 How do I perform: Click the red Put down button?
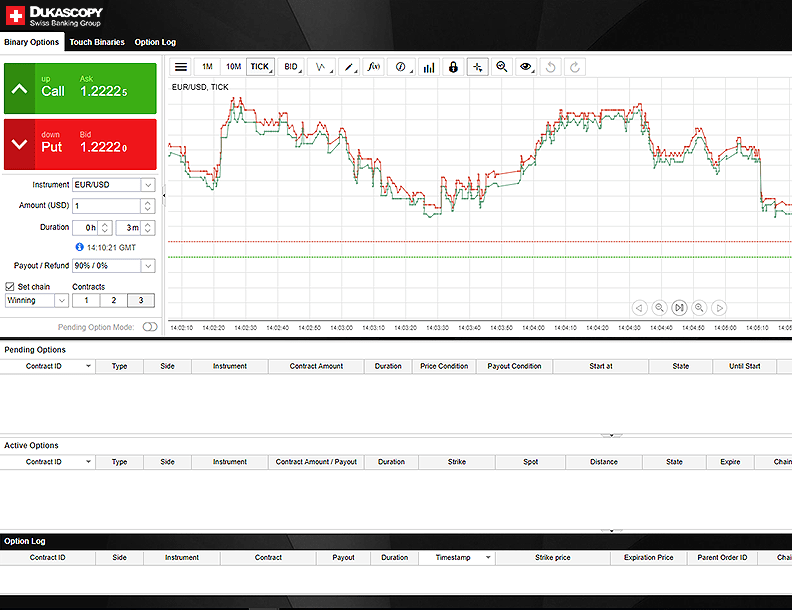pyautogui.click(x=80, y=144)
